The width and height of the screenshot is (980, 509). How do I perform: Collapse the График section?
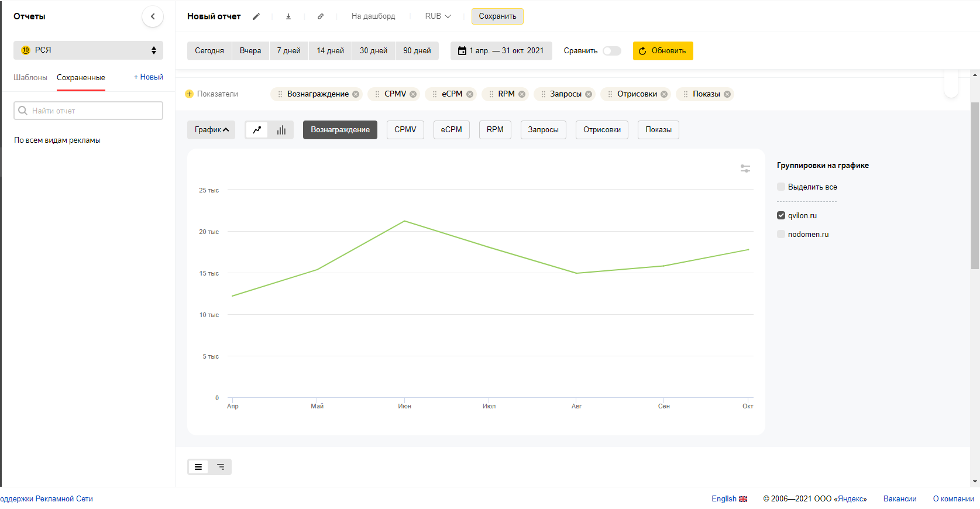point(211,130)
